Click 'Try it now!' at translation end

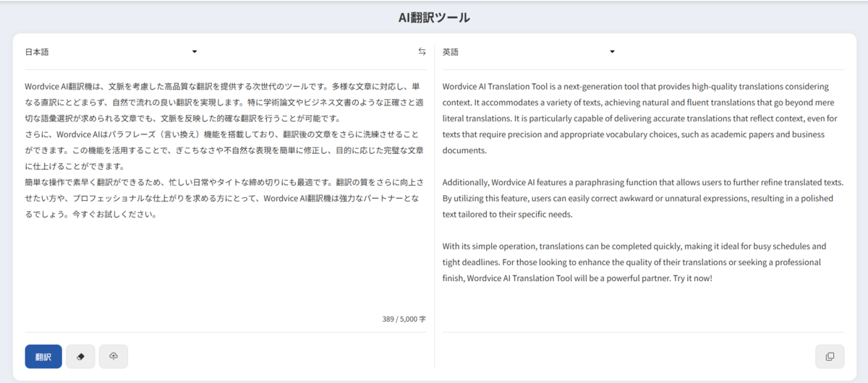tap(692, 278)
